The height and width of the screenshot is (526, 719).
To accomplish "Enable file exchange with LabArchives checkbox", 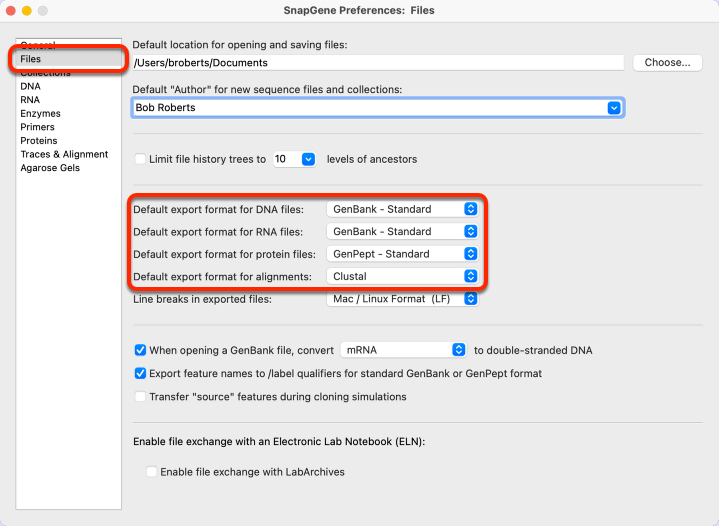I will pyautogui.click(x=151, y=471).
